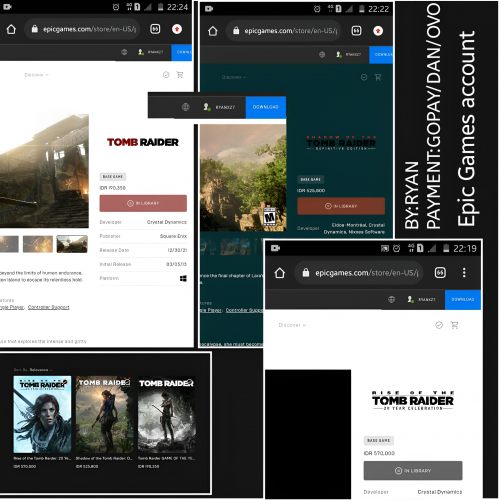Select the last screenshot thumbnail on the Tomb Raider page

(x=72, y=244)
